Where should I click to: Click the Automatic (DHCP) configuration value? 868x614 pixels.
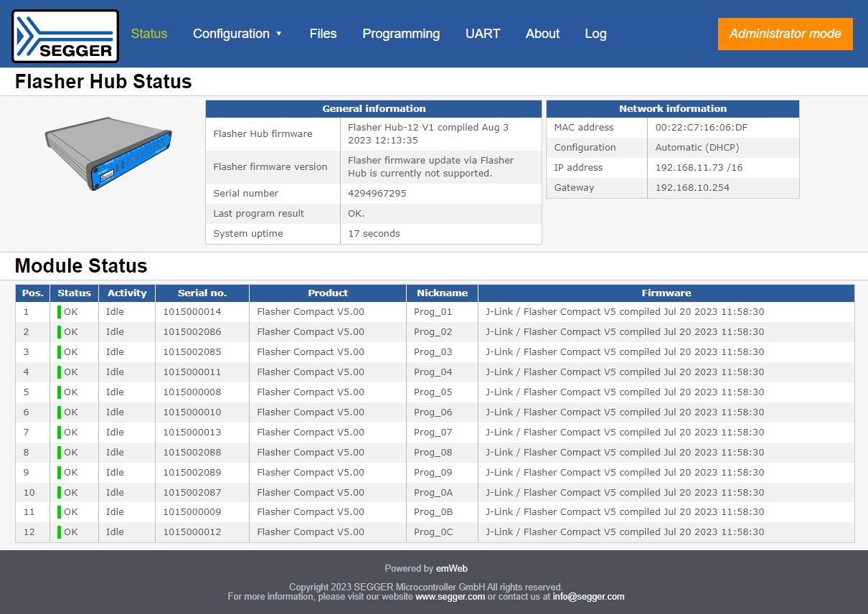click(697, 148)
